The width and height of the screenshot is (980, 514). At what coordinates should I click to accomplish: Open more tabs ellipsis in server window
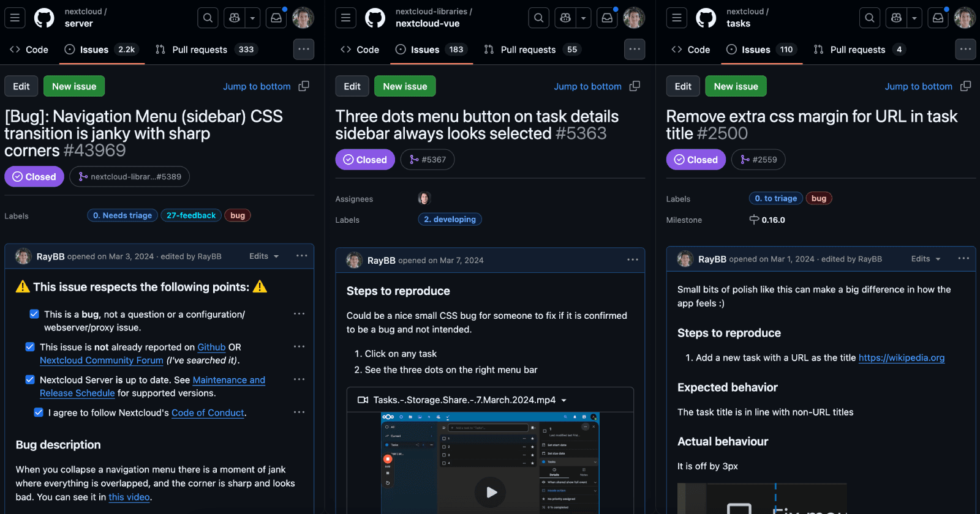[304, 49]
